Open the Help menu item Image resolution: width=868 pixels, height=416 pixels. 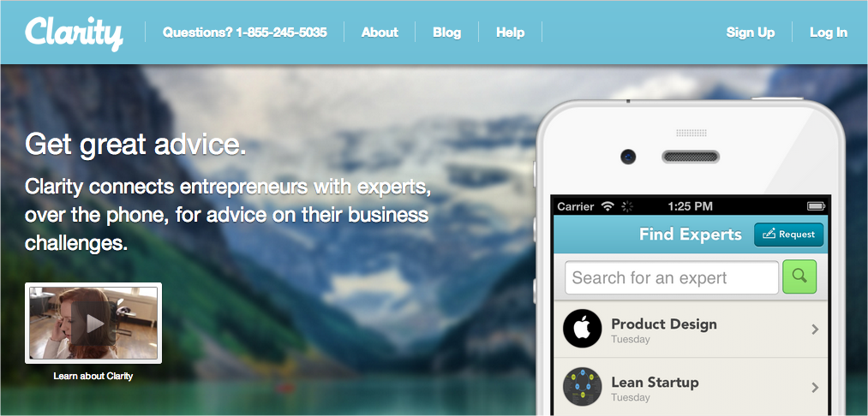pyautogui.click(x=511, y=32)
